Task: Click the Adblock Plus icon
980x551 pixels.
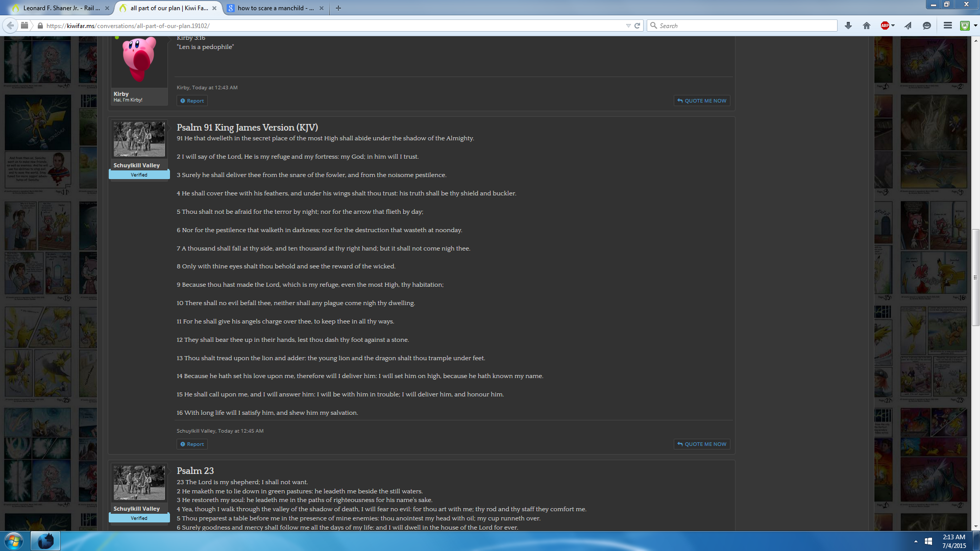Action: (x=885, y=26)
